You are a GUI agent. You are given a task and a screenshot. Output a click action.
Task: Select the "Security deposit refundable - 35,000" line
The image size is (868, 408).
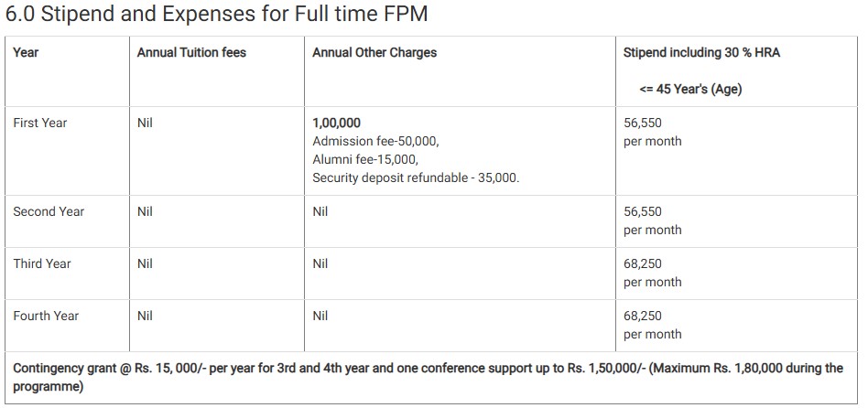416,177
